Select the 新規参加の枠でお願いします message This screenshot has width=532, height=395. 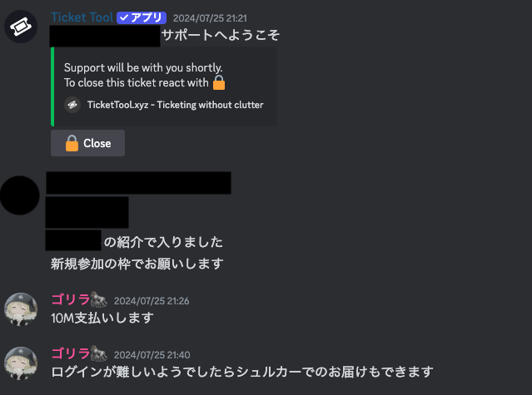[x=137, y=264]
